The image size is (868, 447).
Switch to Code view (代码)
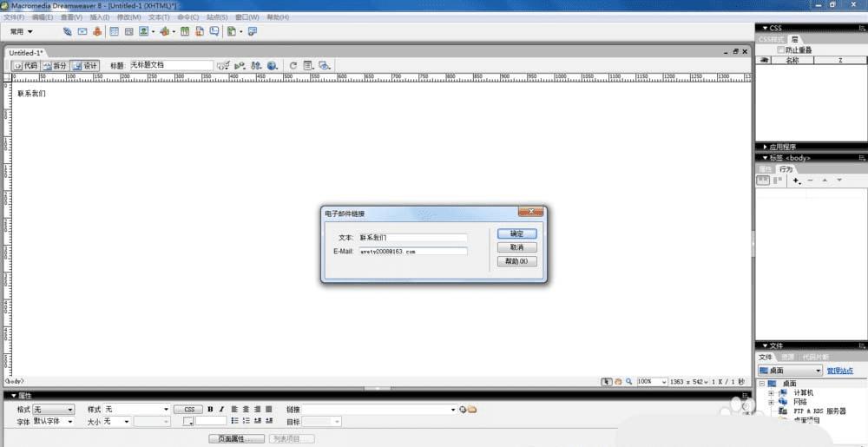[25, 65]
